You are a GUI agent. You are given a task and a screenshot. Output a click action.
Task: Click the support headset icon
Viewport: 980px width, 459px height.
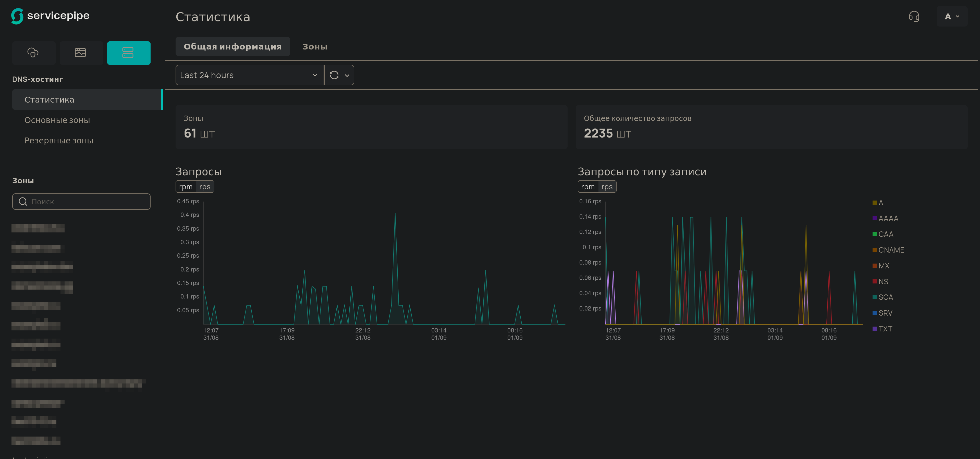pyautogui.click(x=914, y=16)
